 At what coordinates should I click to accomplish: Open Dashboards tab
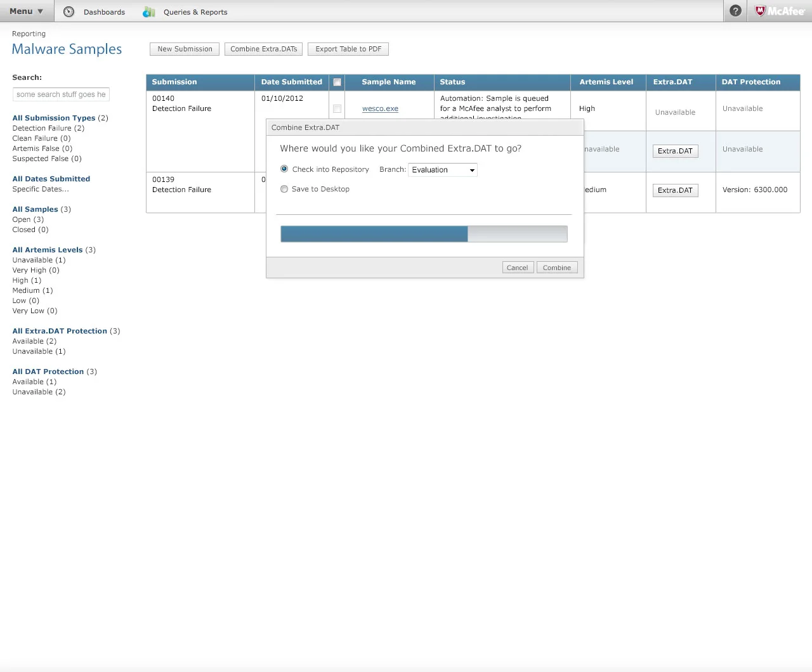(104, 12)
